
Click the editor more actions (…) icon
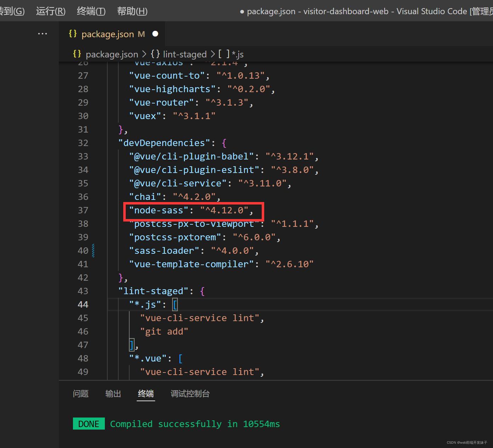42,33
